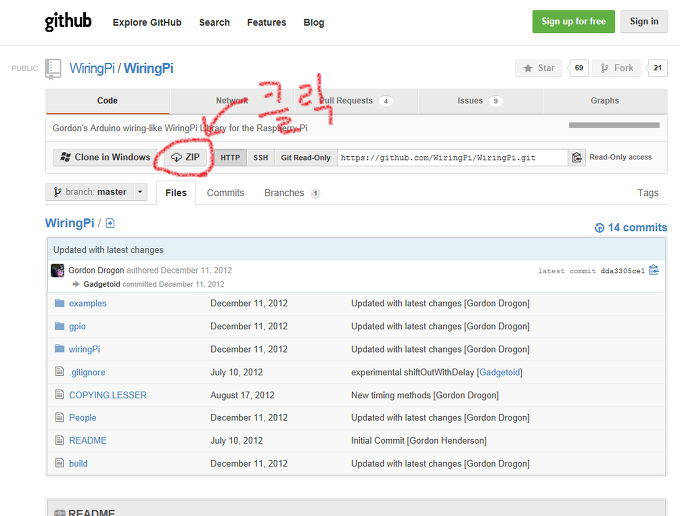Click Gordon Drogon's avatar image
The height and width of the screenshot is (516, 680).
[x=57, y=271]
